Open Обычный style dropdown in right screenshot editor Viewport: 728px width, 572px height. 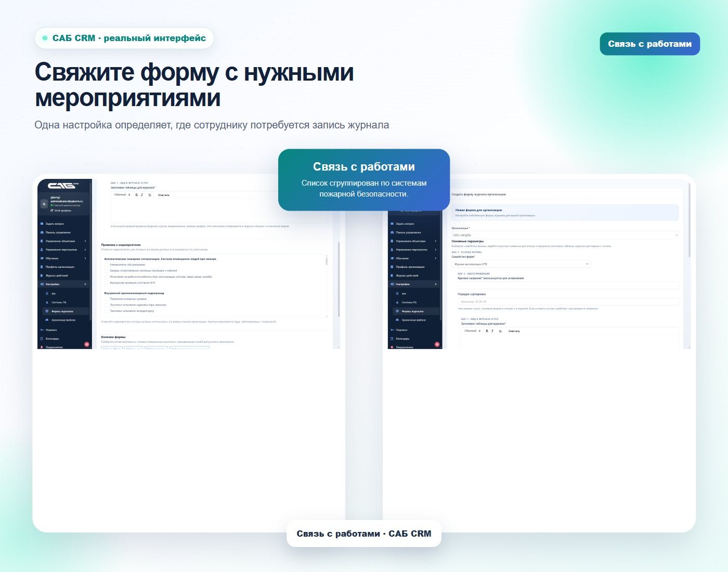click(472, 331)
